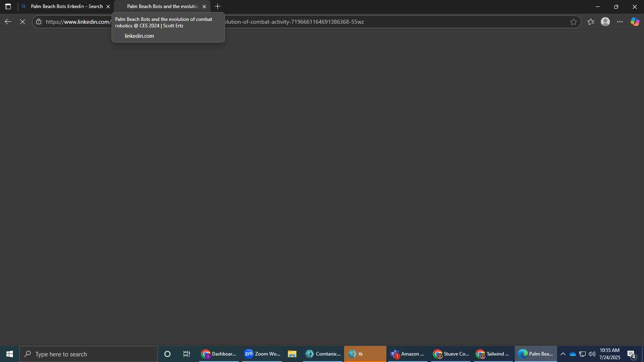Open volume control tray icon
Image resolution: width=644 pixels, height=362 pixels.
tap(592, 354)
